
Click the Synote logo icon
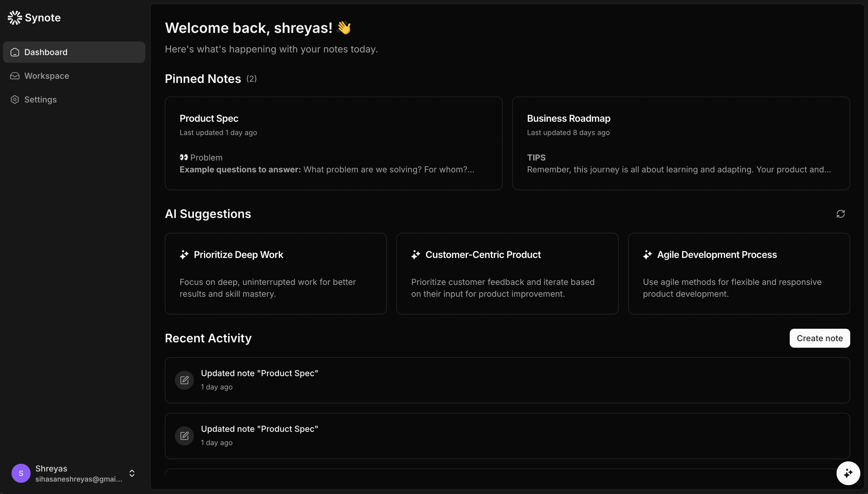[x=14, y=18]
